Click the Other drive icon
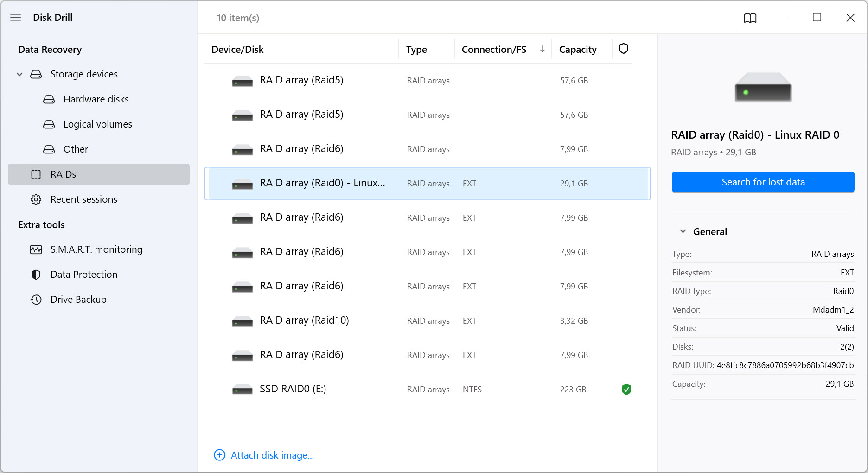The height and width of the screenshot is (473, 868). (49, 149)
